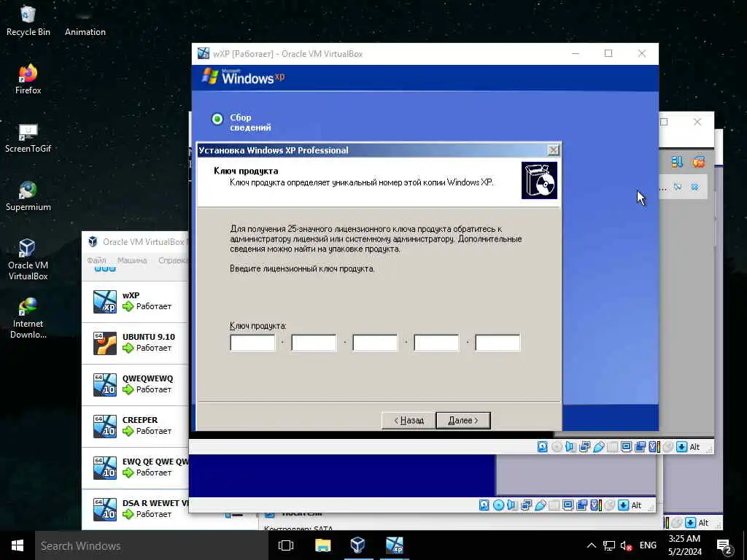
Task: Open the Машина menu in VirtualBox Manager
Action: [132, 260]
